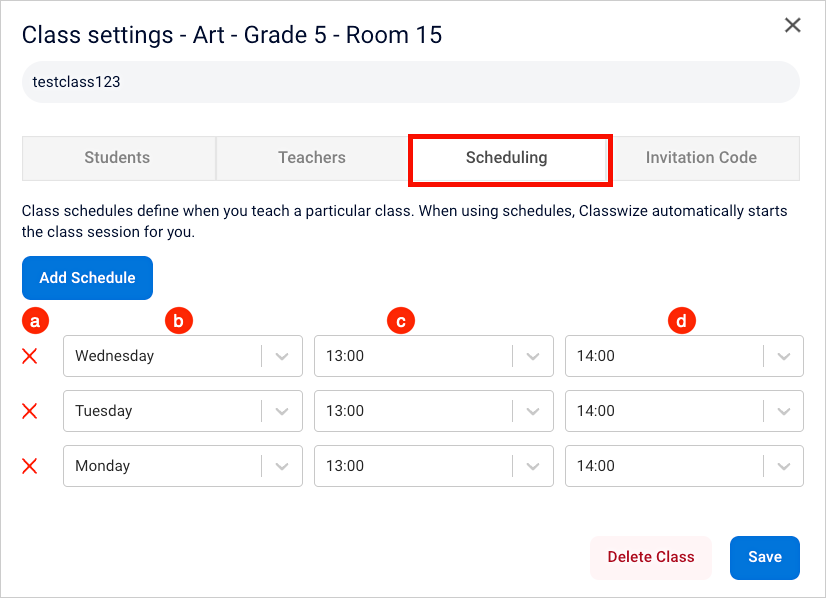826x598 pixels.
Task: Expand Monday start time chevron
Action: coord(533,466)
